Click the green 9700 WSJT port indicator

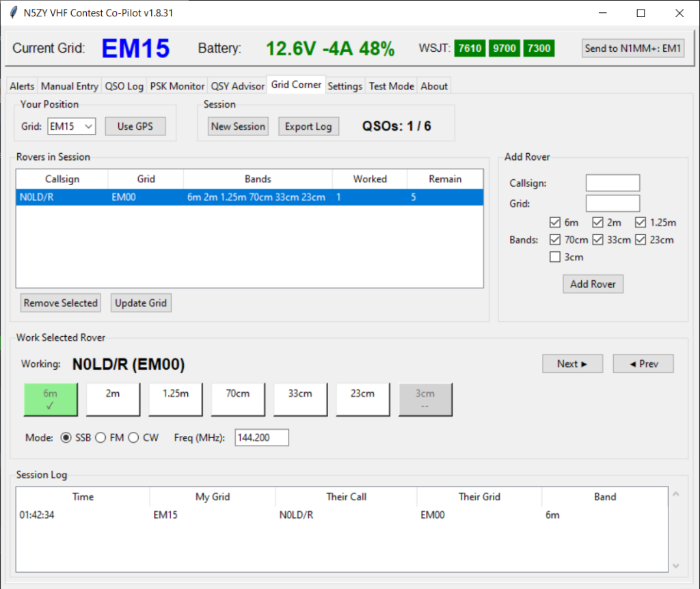pyautogui.click(x=504, y=48)
